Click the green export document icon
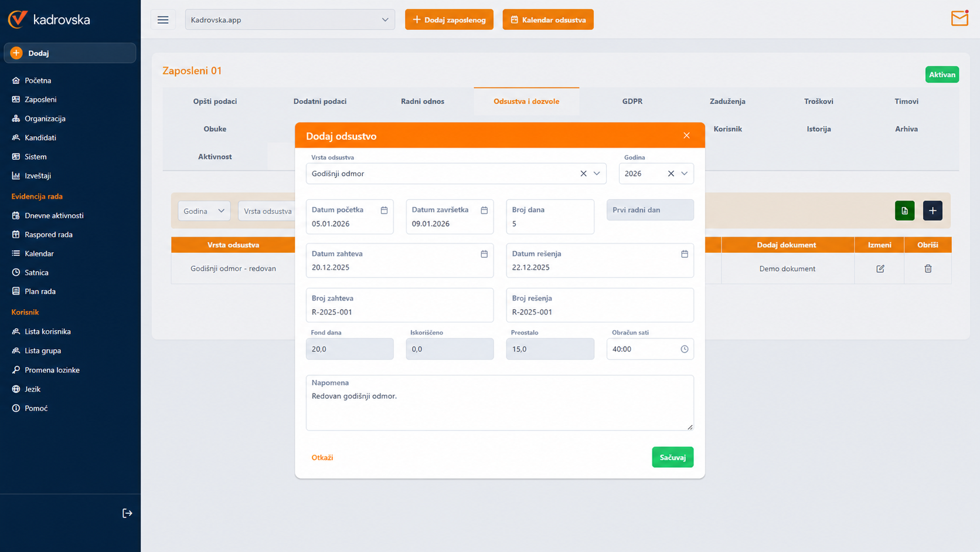Screen dimensions: 980x552 click(904, 211)
